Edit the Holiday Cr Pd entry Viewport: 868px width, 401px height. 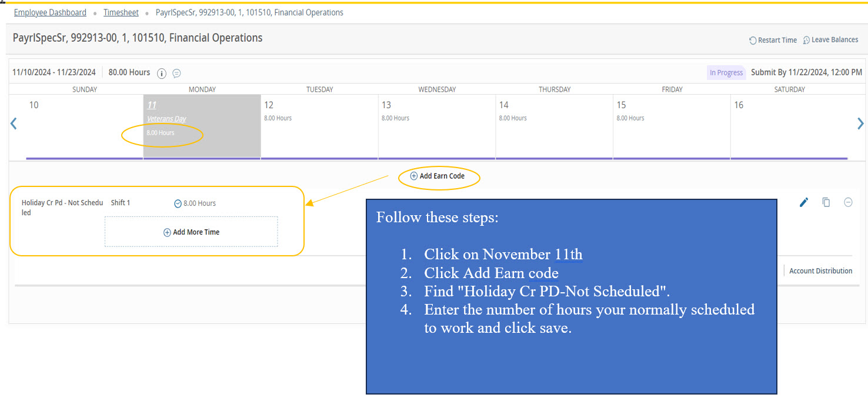804,202
